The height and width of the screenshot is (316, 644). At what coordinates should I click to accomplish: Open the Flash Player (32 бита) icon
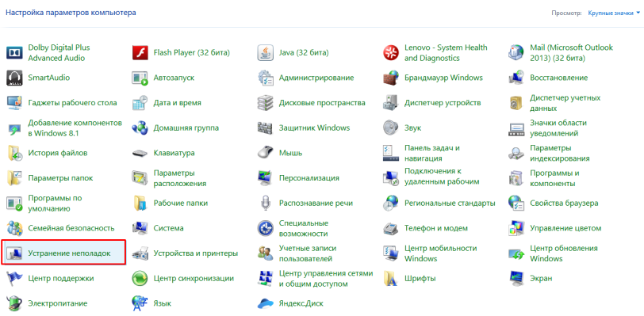pos(140,52)
